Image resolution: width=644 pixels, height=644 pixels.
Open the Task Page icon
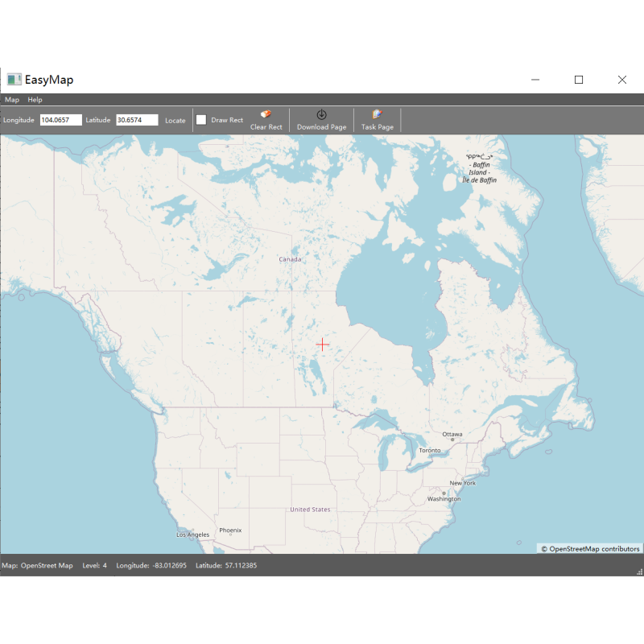coord(377,115)
